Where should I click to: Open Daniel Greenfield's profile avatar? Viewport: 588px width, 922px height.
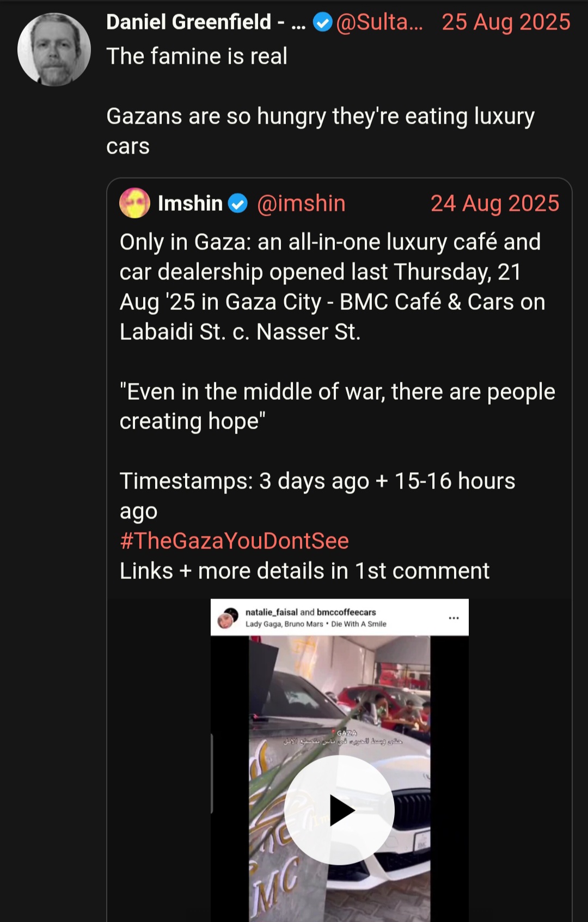(54, 50)
